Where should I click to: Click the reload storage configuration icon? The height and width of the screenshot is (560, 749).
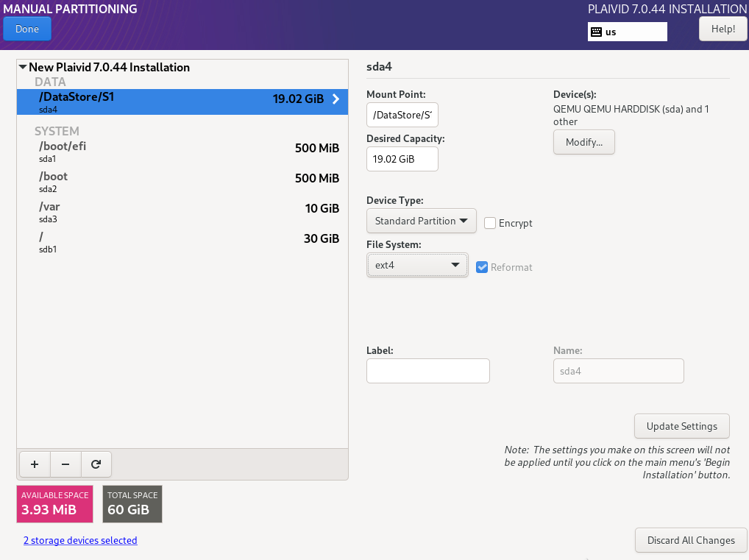96,464
